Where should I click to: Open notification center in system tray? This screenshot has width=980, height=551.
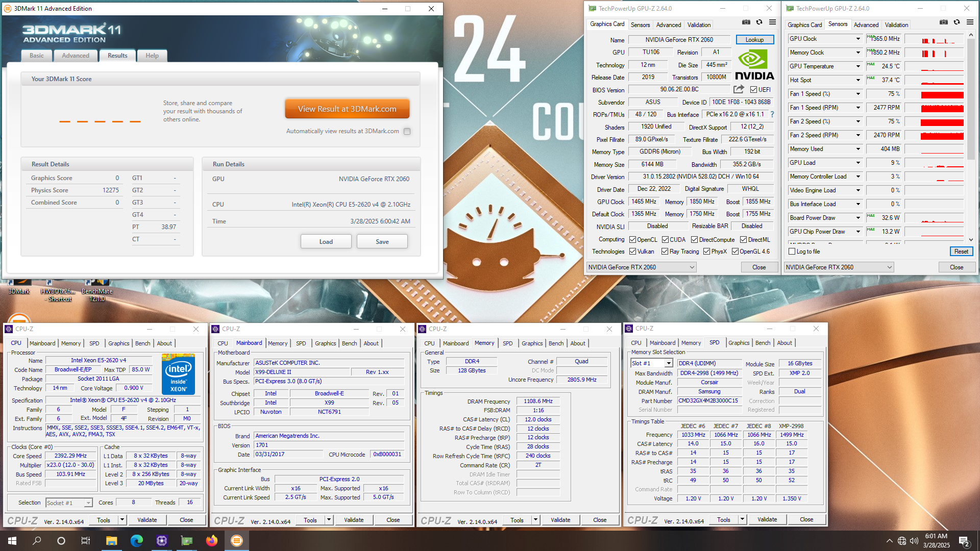click(x=964, y=541)
